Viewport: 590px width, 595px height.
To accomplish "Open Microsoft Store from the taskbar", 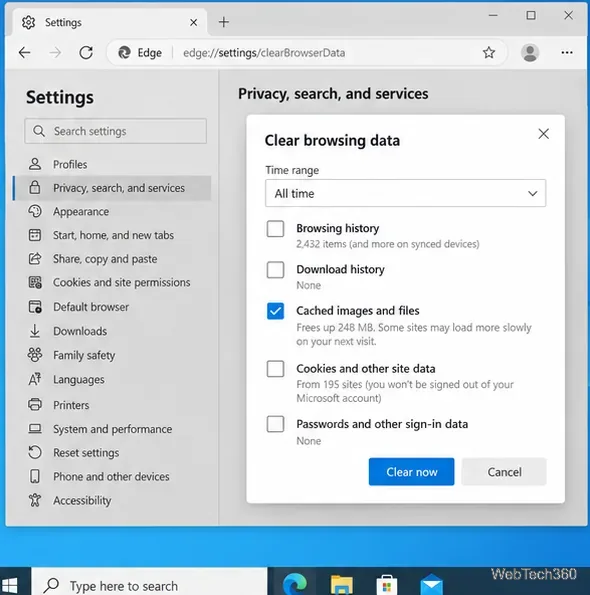I will pyautogui.click(x=387, y=585).
